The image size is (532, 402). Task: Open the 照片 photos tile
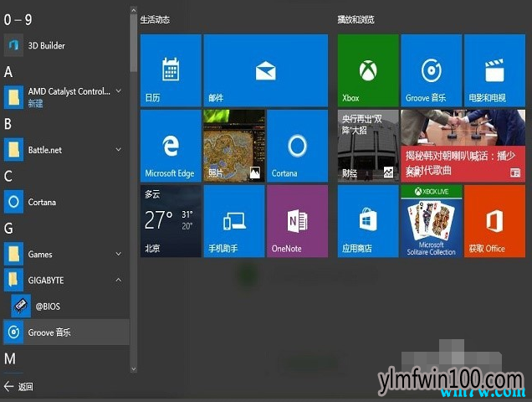click(x=234, y=146)
